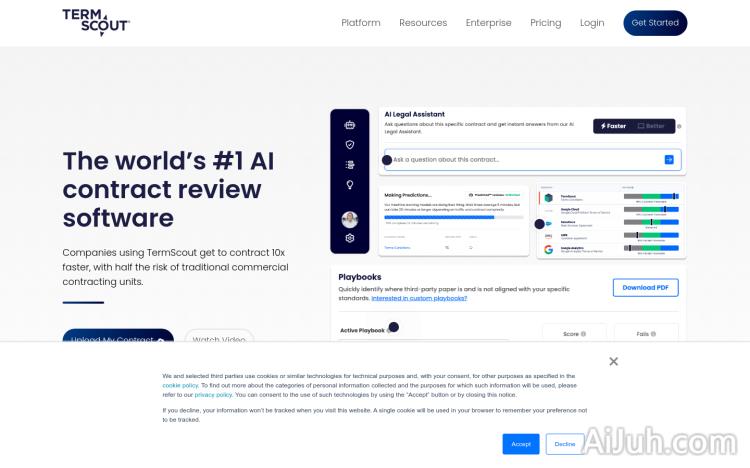Screen dimensions: 750x468
Task: Click the user avatar in the sidebar
Action: pyautogui.click(x=350, y=219)
